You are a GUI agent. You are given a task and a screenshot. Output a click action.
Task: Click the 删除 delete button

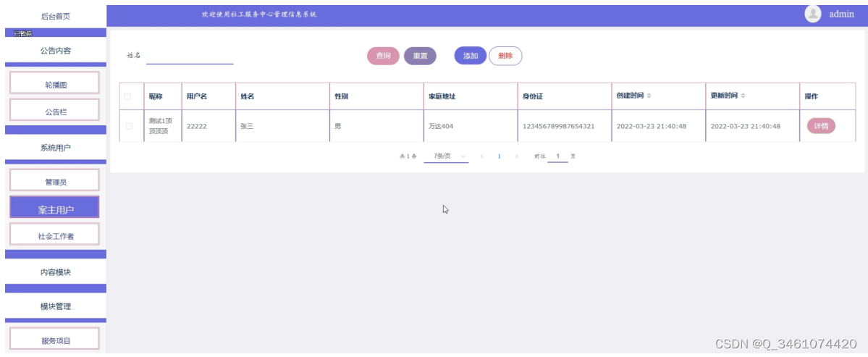click(505, 56)
